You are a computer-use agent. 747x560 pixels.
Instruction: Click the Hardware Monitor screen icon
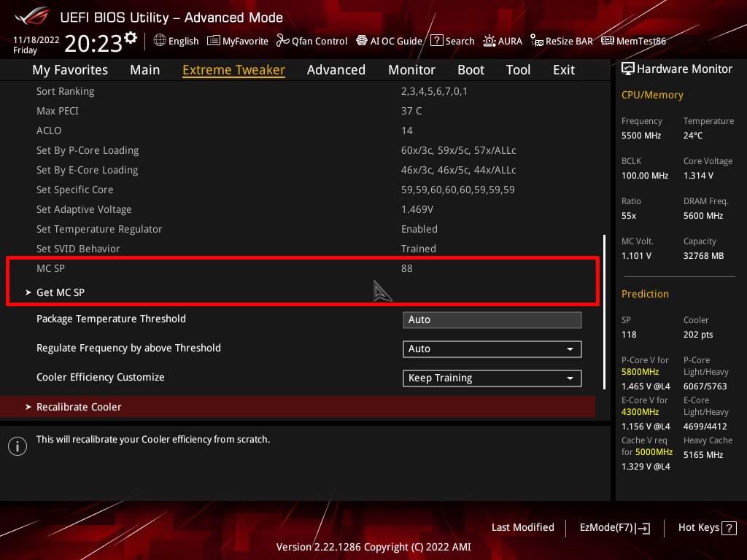coord(628,69)
